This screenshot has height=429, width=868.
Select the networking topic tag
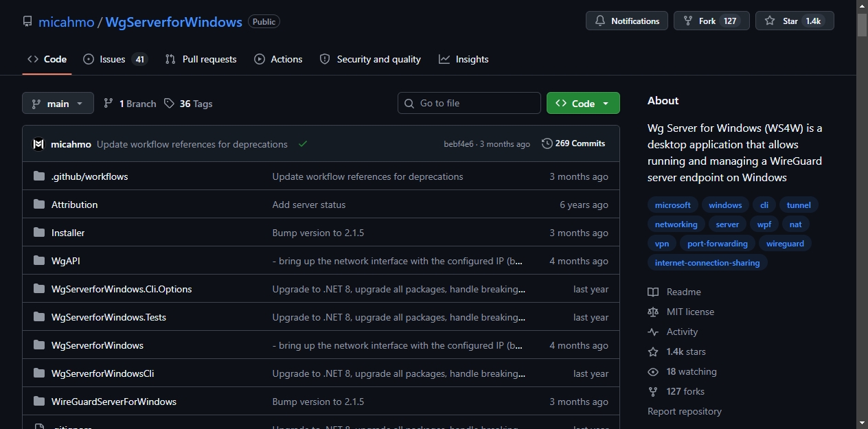click(676, 224)
